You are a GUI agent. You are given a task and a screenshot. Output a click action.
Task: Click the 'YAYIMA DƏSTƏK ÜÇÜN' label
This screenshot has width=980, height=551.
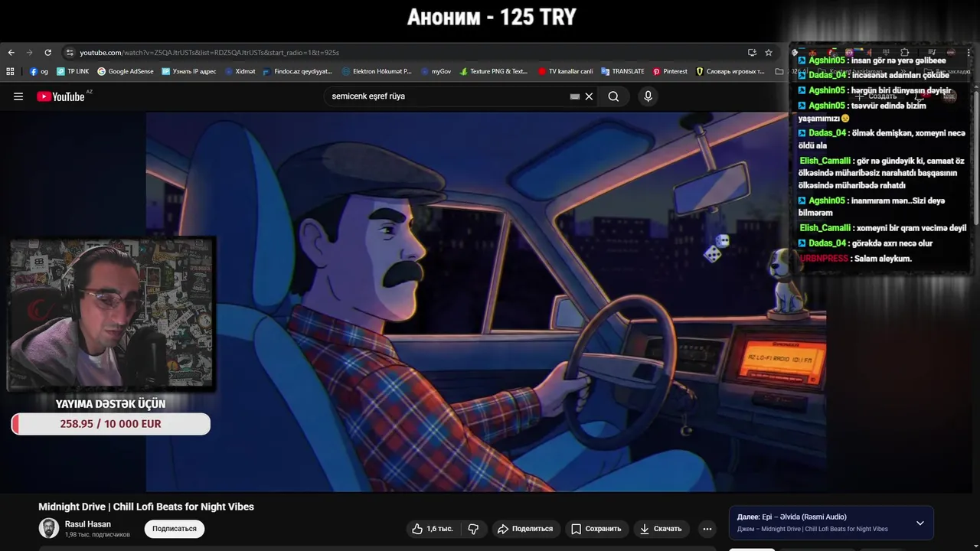click(110, 404)
